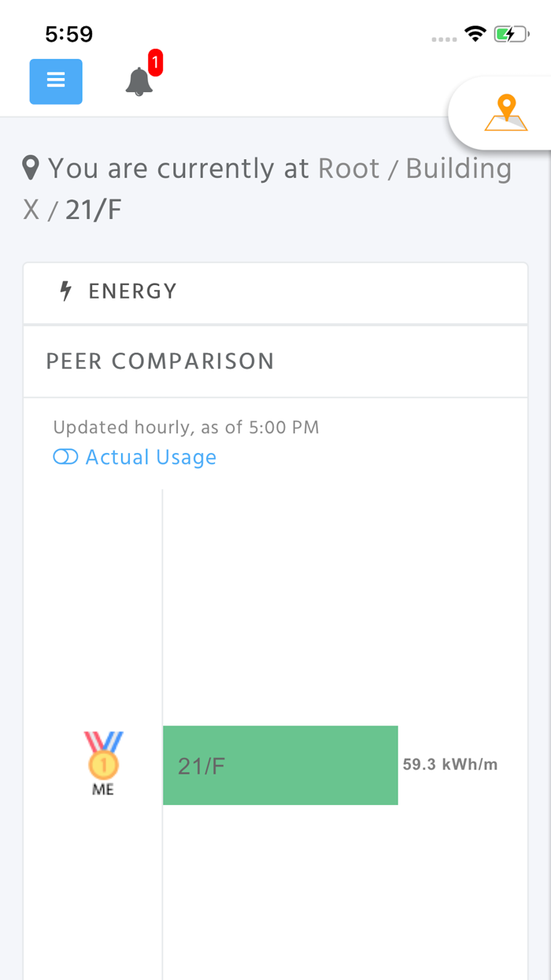
Task: Expand details for the 21/F bar
Action: coord(280,764)
